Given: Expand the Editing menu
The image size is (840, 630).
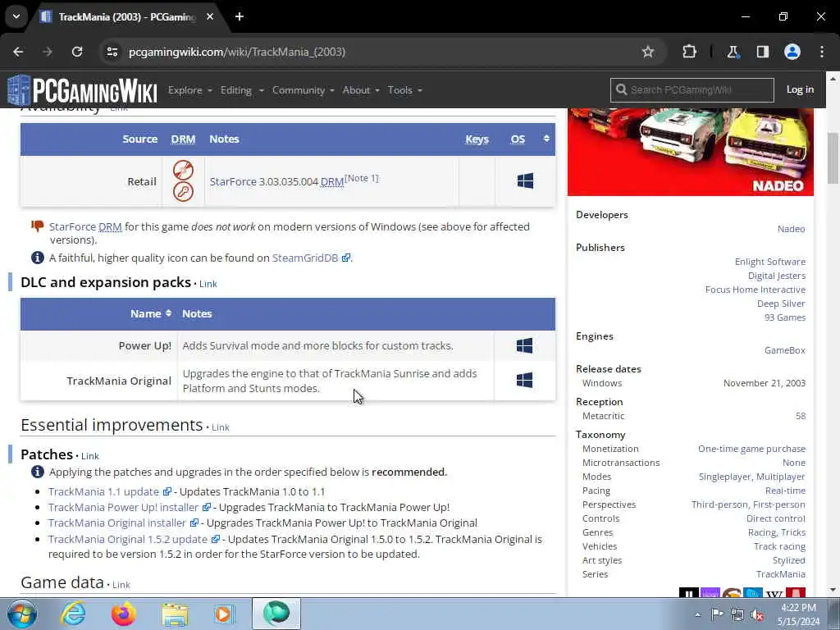Looking at the screenshot, I should pyautogui.click(x=242, y=90).
